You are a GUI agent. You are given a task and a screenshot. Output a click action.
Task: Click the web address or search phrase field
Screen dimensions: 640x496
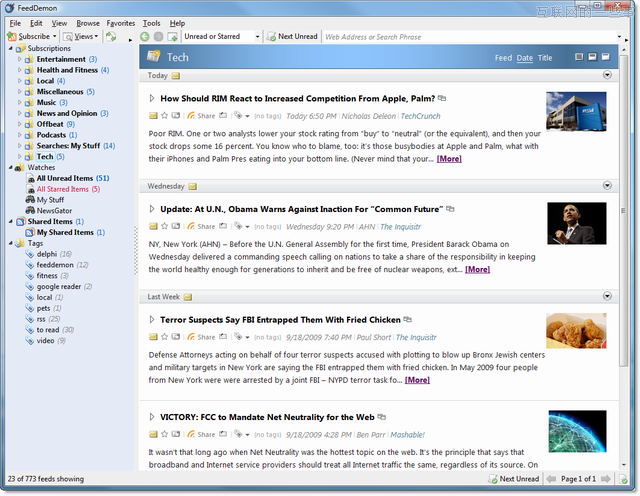[x=470, y=36]
